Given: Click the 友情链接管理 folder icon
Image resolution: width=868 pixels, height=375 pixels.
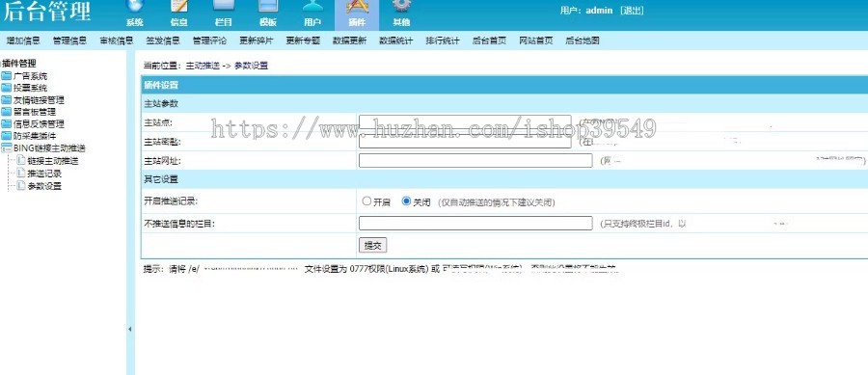Looking at the screenshot, I should [x=6, y=100].
